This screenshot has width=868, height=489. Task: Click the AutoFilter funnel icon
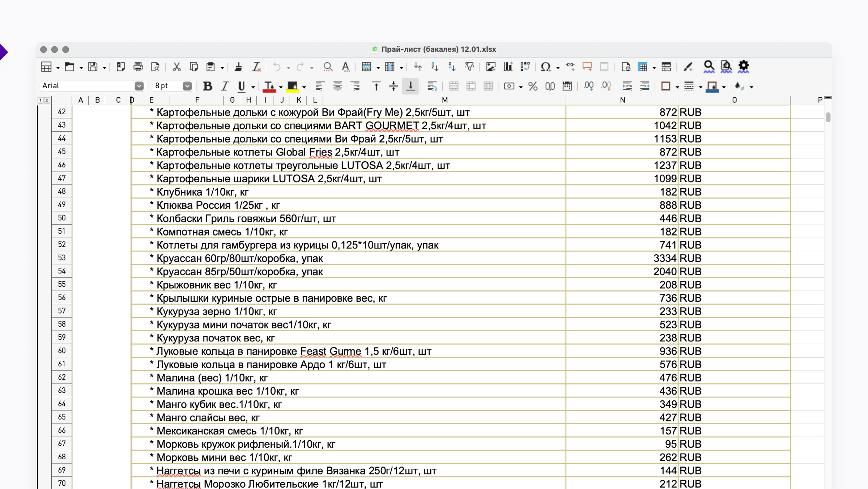[x=469, y=67]
